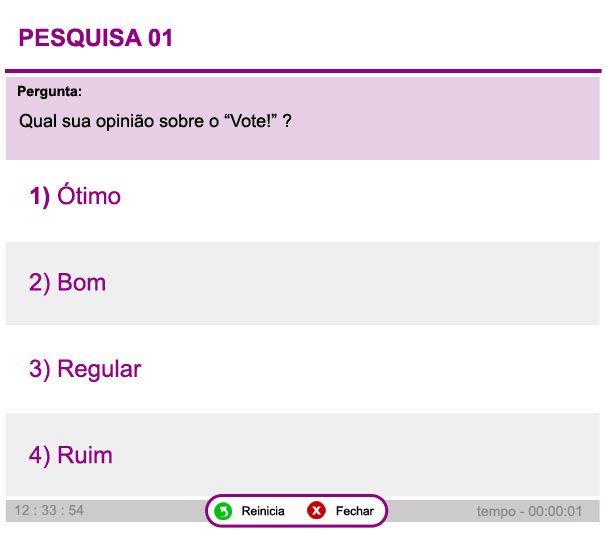The height and width of the screenshot is (533, 605).
Task: Click the green Reinicia restart icon
Action: (x=223, y=511)
